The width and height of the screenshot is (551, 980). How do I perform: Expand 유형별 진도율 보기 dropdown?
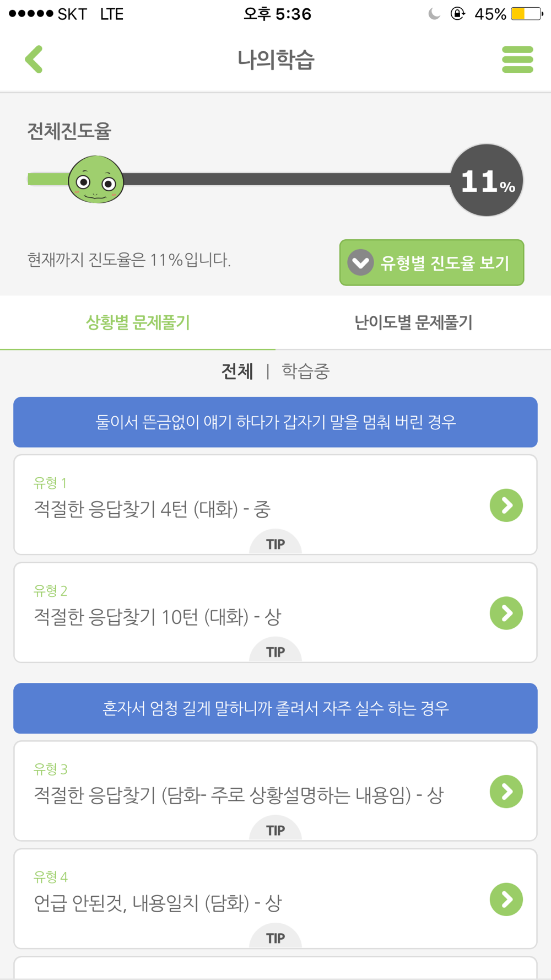(x=431, y=263)
